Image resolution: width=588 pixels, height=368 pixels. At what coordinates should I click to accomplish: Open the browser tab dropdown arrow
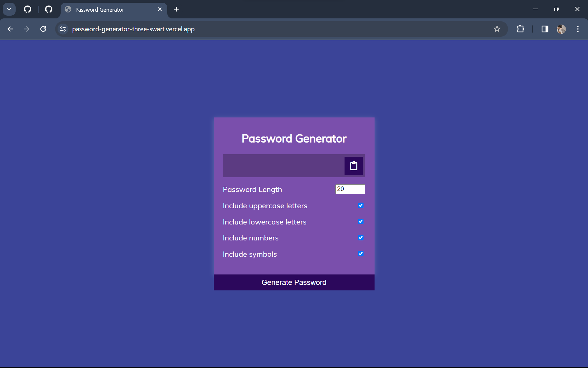point(9,9)
